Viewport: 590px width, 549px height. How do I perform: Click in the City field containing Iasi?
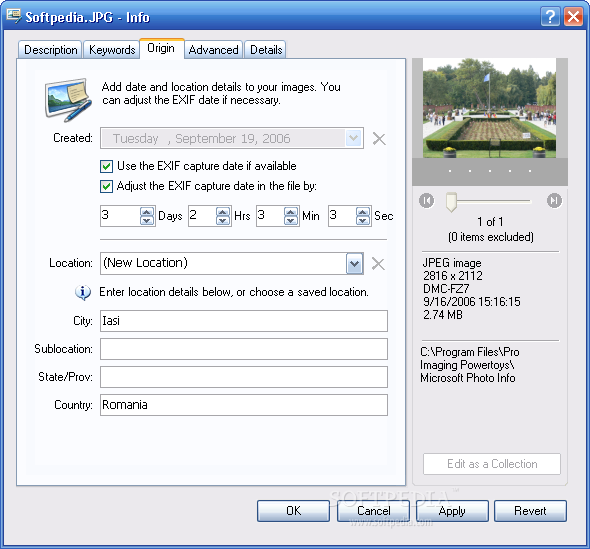tap(244, 321)
